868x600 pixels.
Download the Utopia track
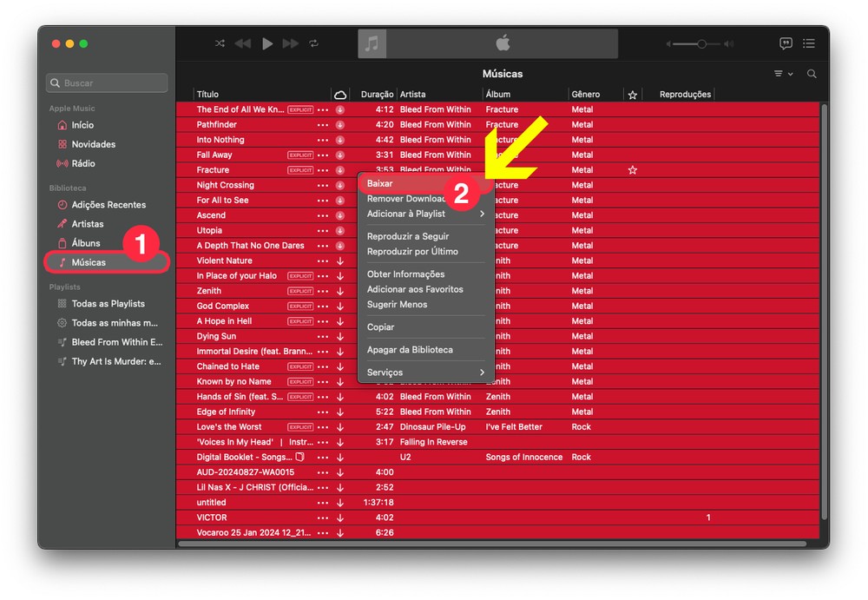click(x=340, y=230)
